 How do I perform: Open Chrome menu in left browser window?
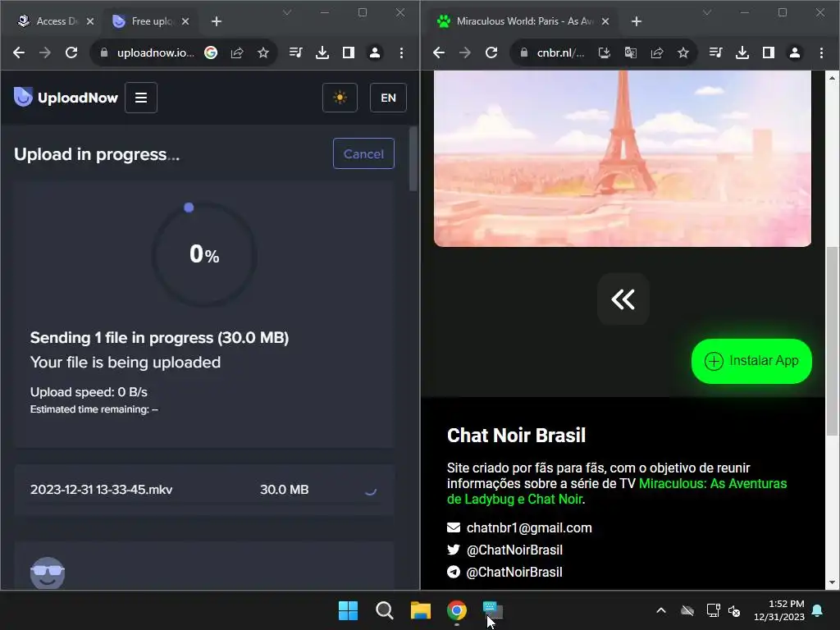[x=401, y=52]
